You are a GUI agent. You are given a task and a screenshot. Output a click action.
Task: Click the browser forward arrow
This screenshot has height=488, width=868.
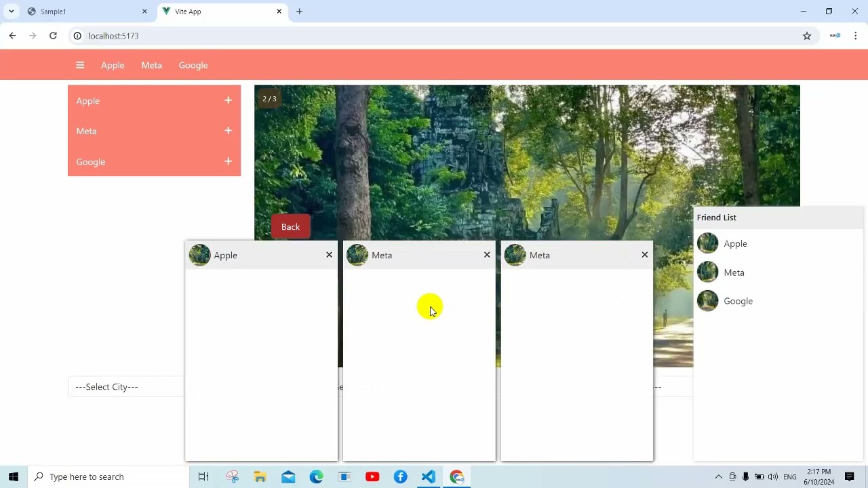point(33,36)
